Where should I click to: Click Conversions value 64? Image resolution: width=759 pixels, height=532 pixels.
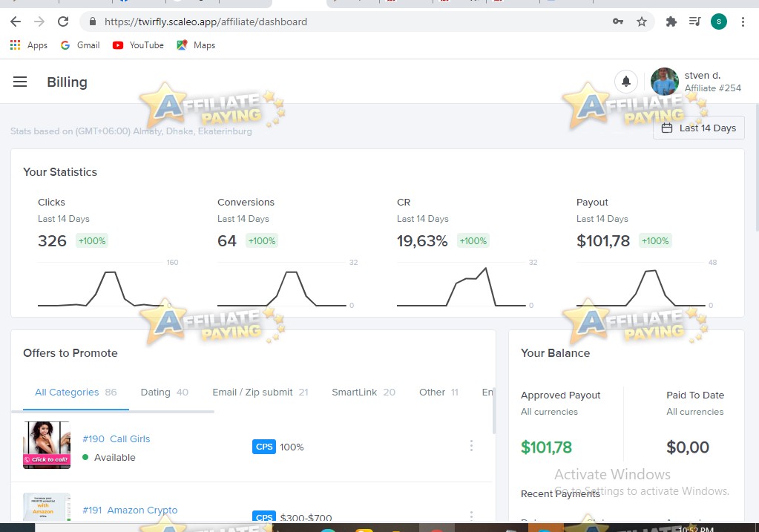(x=226, y=240)
